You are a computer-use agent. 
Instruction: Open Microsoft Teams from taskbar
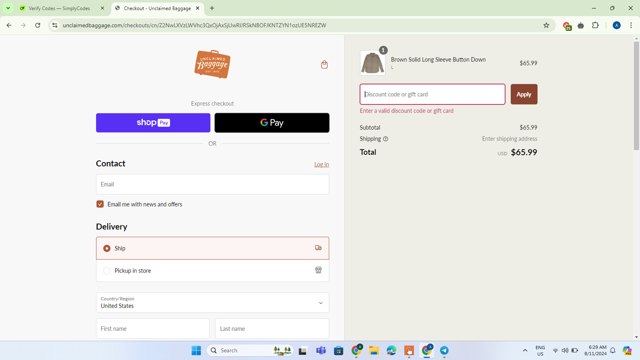coord(321,350)
